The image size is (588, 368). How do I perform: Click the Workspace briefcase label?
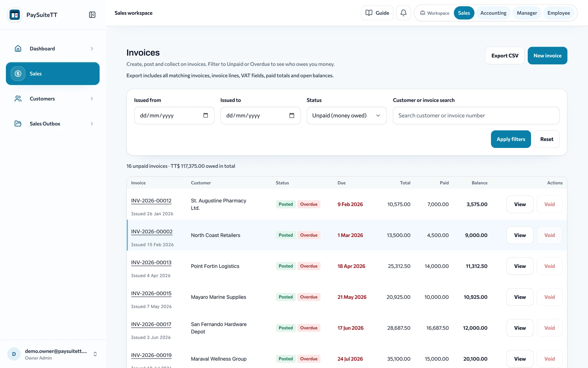[435, 13]
